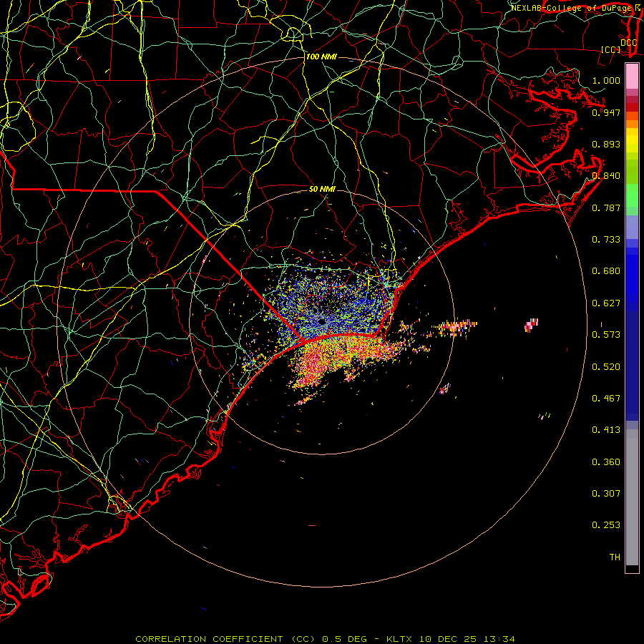Viewport: 644px width, 644px height.
Task: Click the 50 NMI range ring label
Action: pyautogui.click(x=322, y=189)
